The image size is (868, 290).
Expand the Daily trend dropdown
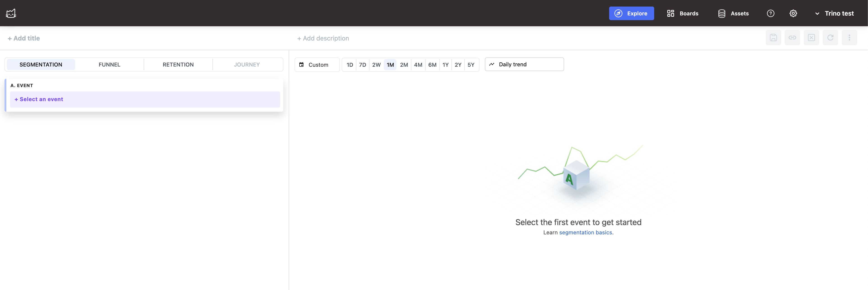(524, 64)
